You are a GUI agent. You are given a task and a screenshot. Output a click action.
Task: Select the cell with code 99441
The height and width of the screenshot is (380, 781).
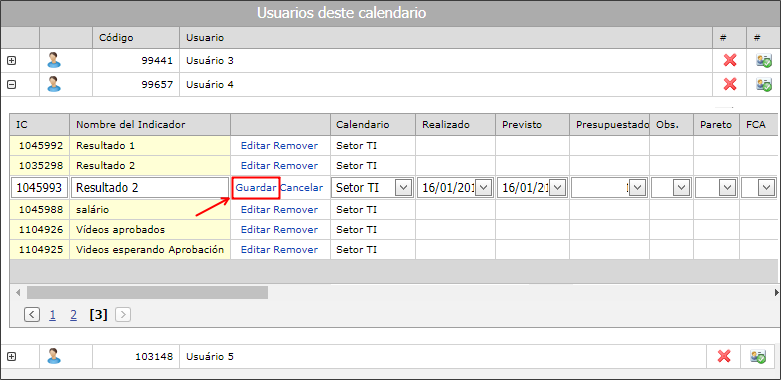(x=136, y=60)
